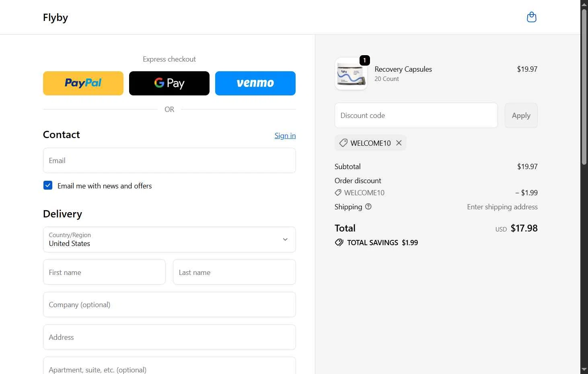Open the Country/Region dropdown
Viewport: 588px width, 374px height.
point(169,240)
